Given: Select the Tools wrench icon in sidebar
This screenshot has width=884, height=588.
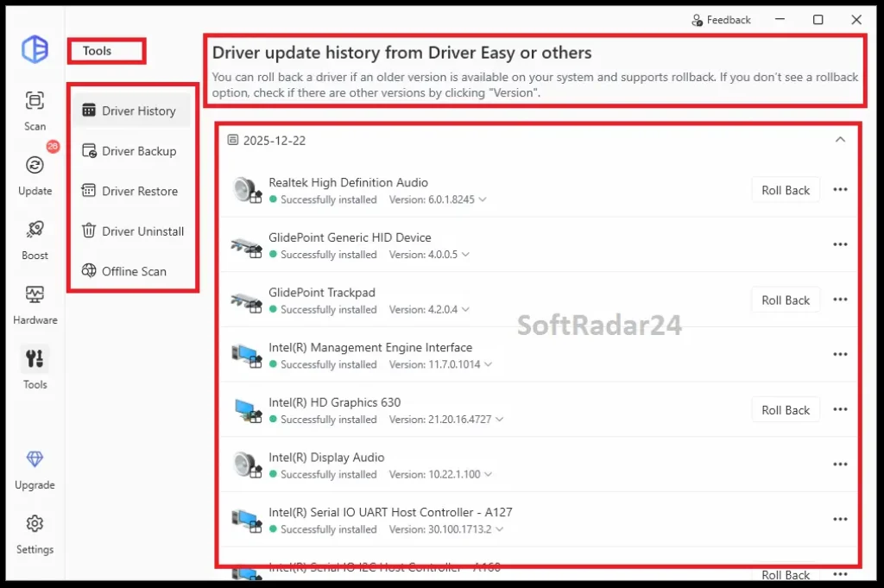Looking at the screenshot, I should pos(35,358).
